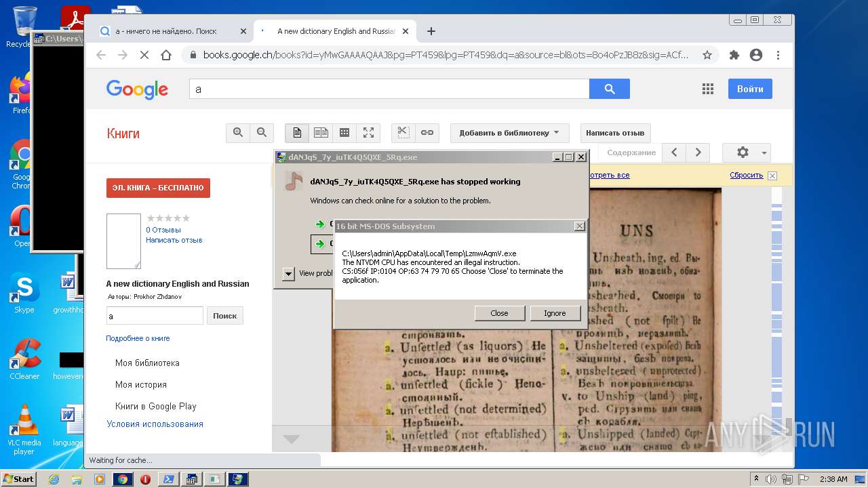Click the Google logo
This screenshot has height=488, width=868.
click(x=137, y=89)
